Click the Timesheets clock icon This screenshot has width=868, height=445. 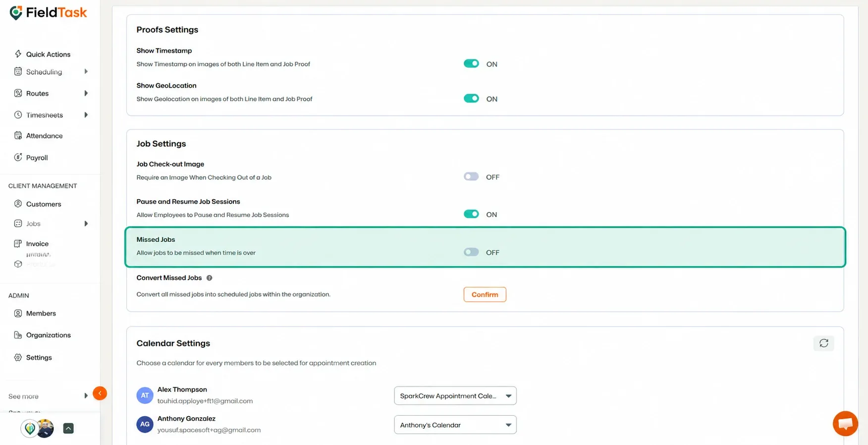(x=18, y=115)
